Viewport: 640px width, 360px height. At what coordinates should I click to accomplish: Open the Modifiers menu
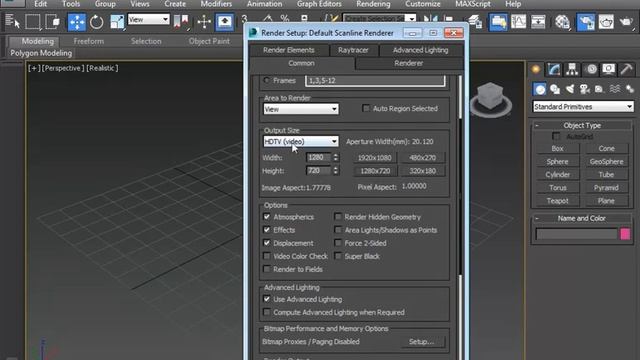click(x=216, y=4)
